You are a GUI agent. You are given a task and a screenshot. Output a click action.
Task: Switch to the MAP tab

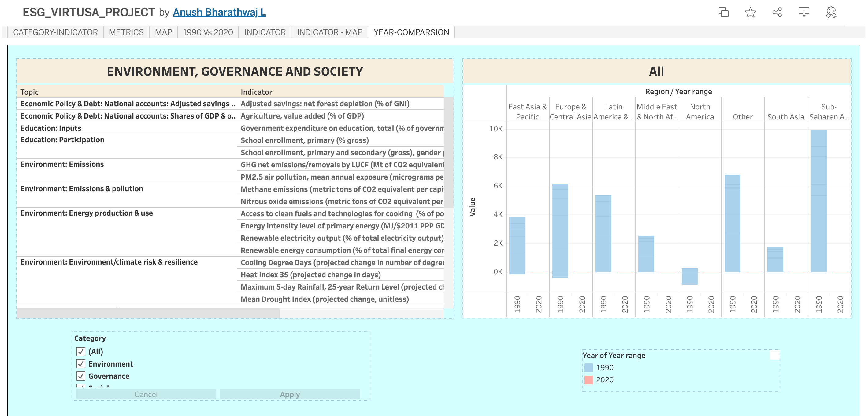[x=163, y=32]
